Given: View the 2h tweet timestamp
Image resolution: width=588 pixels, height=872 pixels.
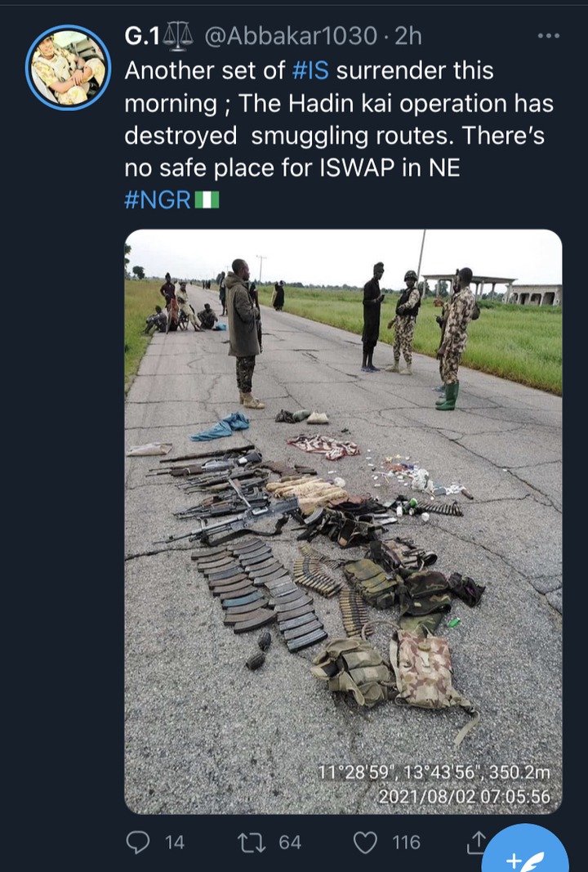Looking at the screenshot, I should [408, 37].
